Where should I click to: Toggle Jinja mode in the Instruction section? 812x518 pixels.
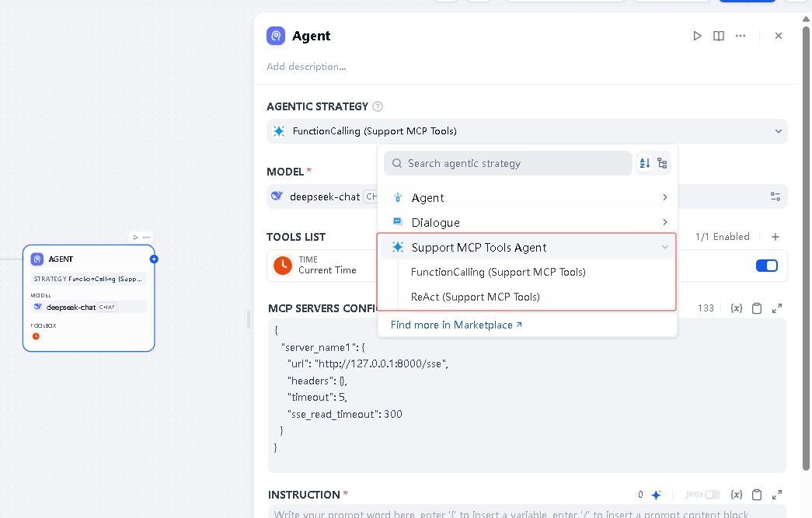coord(712,494)
